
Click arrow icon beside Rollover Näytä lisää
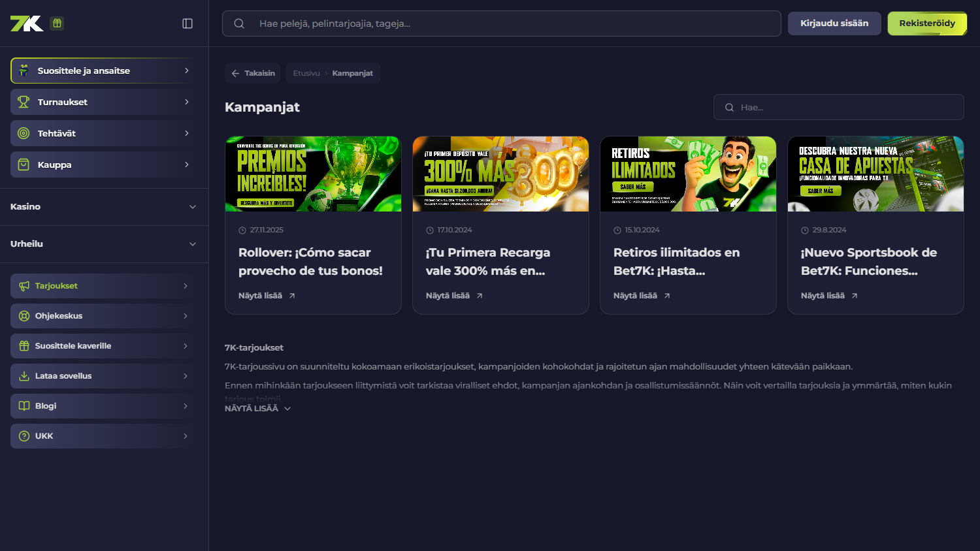point(292,296)
